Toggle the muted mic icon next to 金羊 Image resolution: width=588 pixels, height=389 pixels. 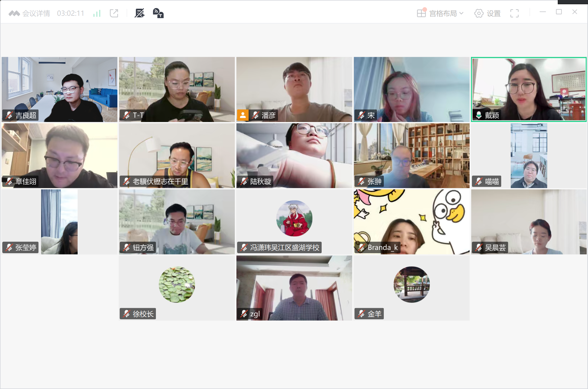(x=361, y=314)
